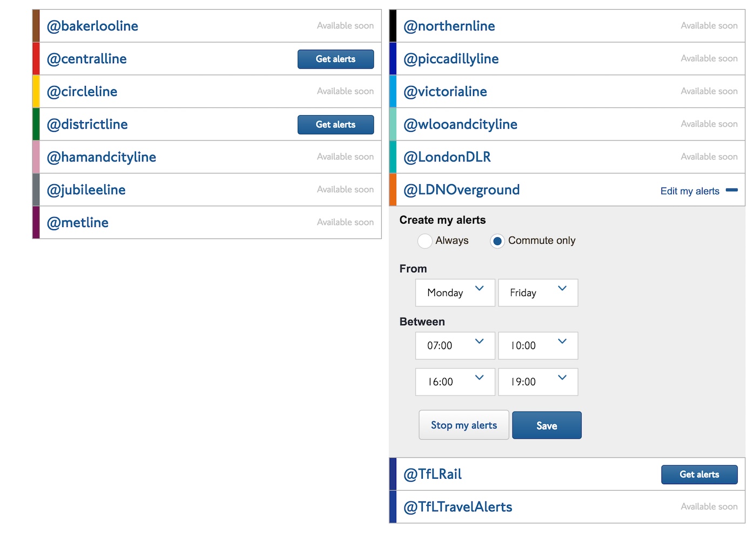This screenshot has width=756, height=536.
Task: Open the 19:00 end time dropdown
Action: coord(538,382)
